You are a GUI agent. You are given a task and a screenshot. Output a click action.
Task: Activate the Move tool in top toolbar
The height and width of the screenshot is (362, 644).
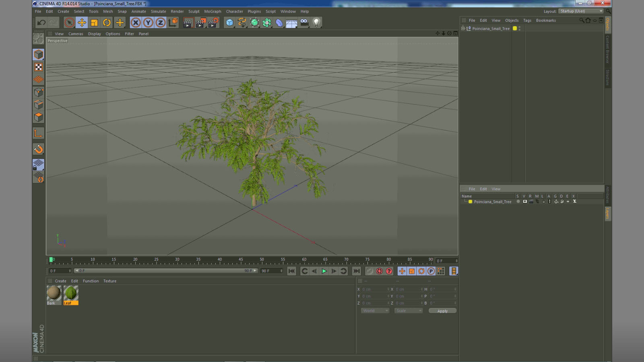(82, 23)
